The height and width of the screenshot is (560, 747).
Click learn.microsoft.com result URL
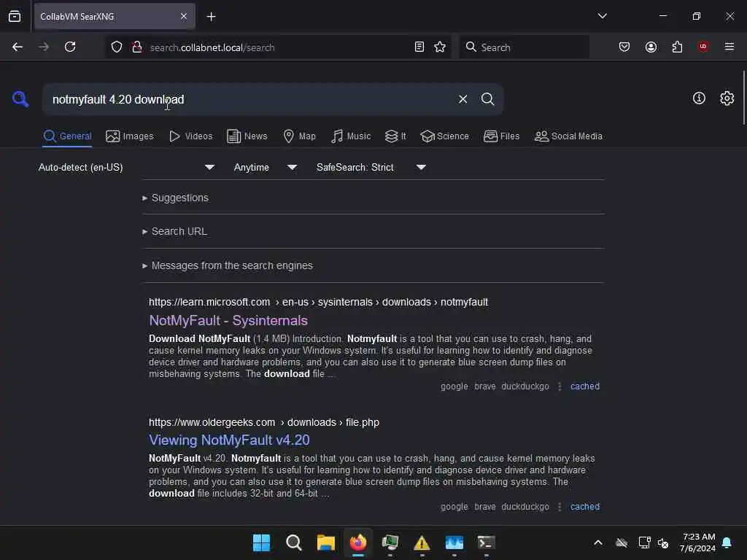pos(318,302)
